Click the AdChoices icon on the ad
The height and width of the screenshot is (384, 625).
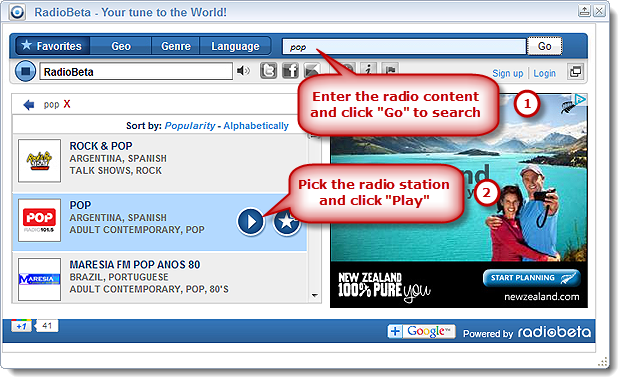pos(580,99)
